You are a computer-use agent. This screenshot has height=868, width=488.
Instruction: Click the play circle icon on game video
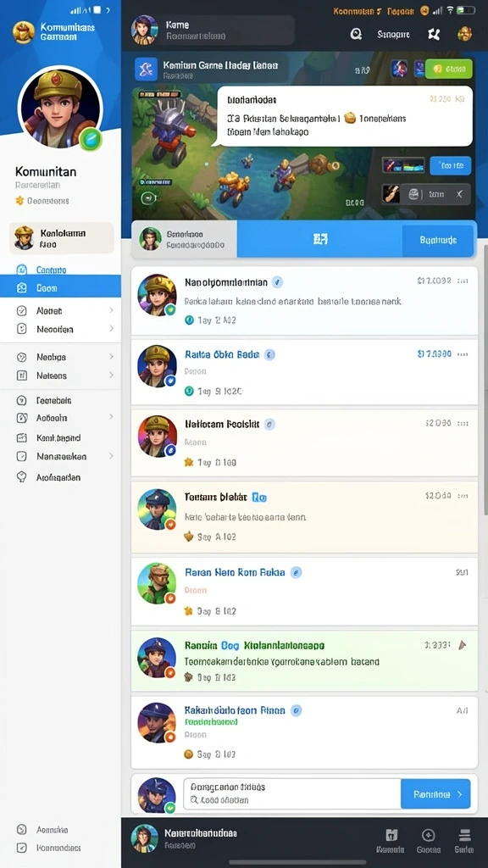tap(147, 198)
